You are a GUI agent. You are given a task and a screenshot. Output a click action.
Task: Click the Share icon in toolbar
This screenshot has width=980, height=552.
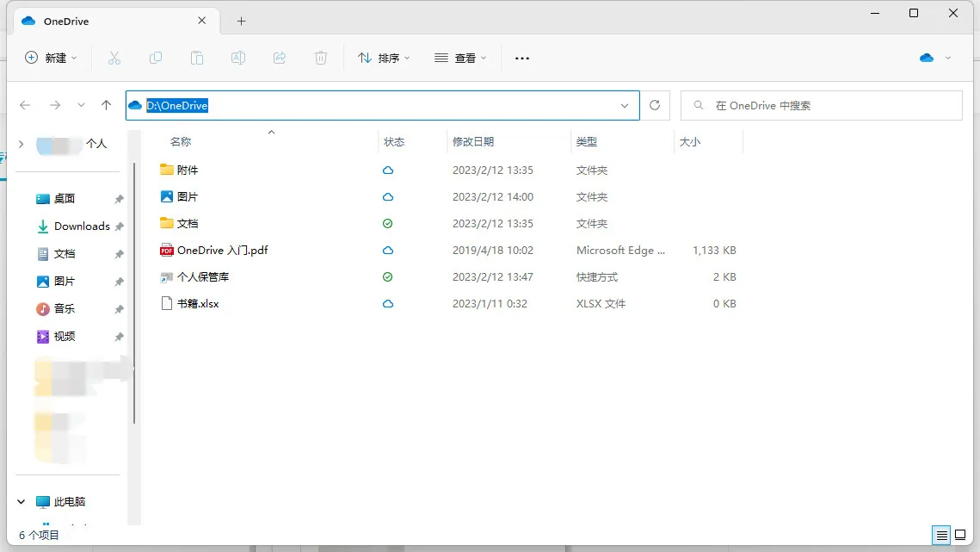(x=280, y=59)
